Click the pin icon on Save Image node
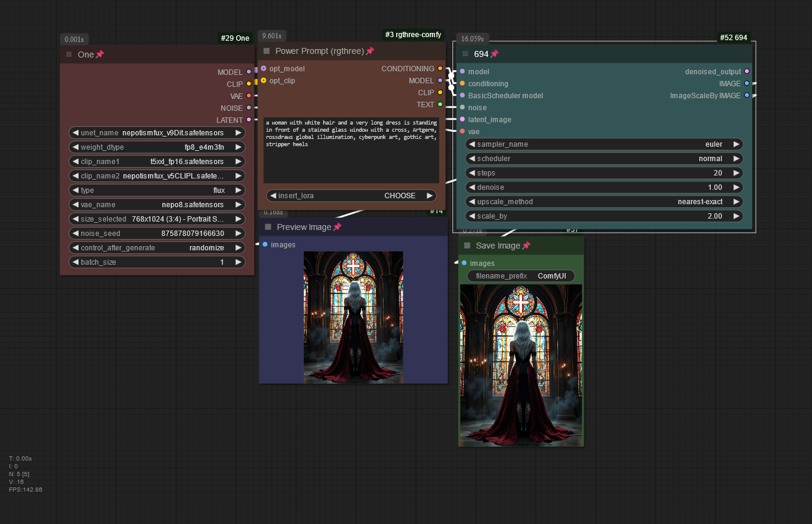Screen dimensions: 812x524 526,246
